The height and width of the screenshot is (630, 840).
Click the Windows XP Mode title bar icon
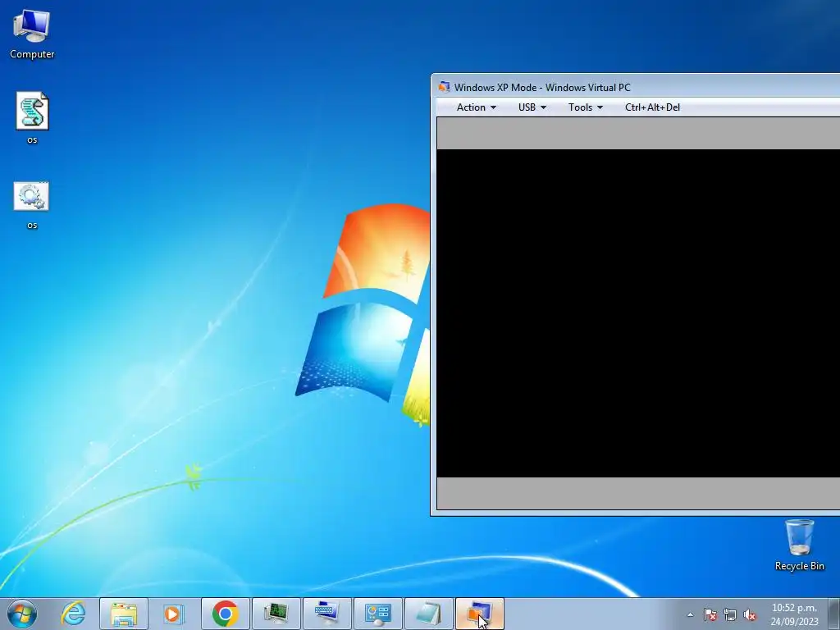pos(444,87)
